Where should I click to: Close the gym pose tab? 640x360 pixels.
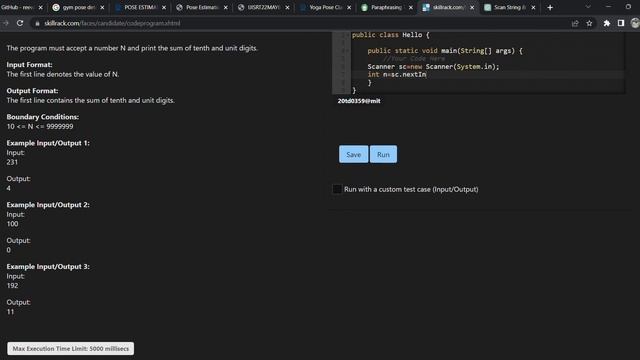pyautogui.click(x=102, y=7)
